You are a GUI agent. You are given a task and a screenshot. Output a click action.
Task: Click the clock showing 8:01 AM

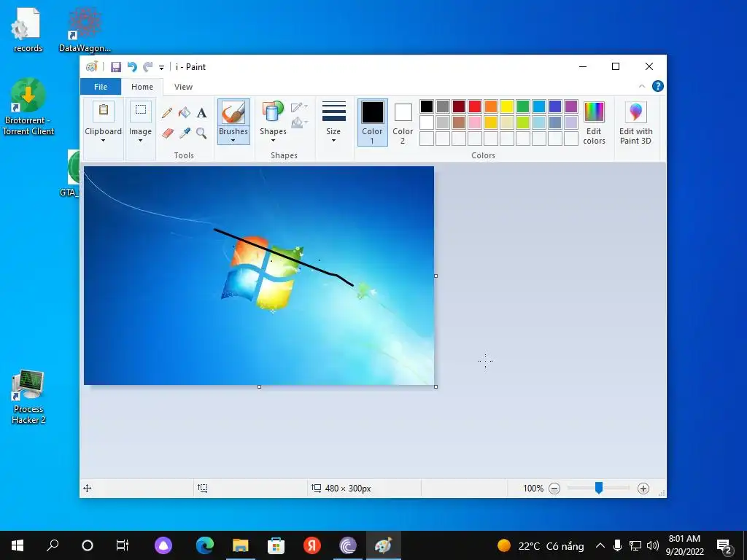coord(684,545)
